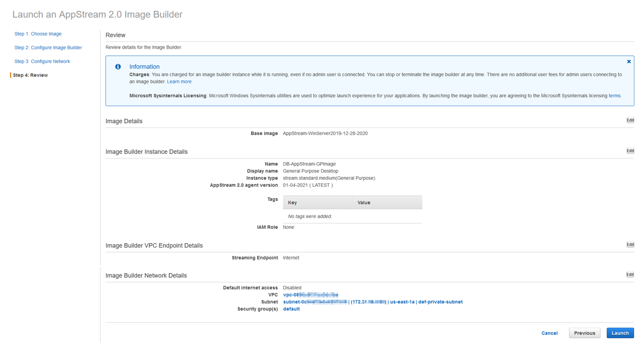Click the Cancel link
The image size is (644, 349).
pyautogui.click(x=549, y=333)
